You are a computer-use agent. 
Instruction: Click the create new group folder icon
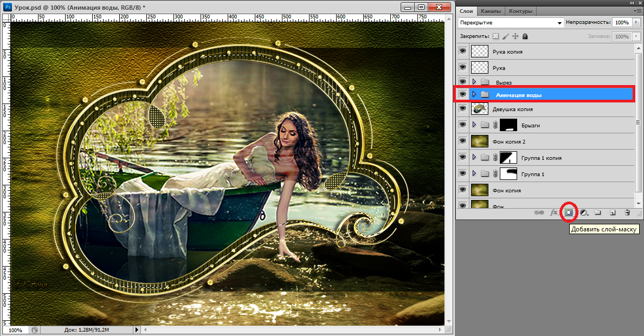pyautogui.click(x=598, y=212)
